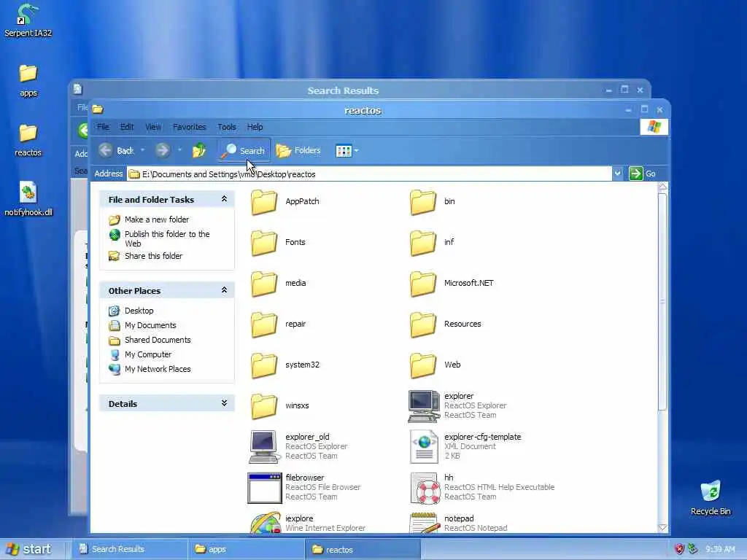Click the Go button
The width and height of the screenshot is (747, 560).
[642, 174]
